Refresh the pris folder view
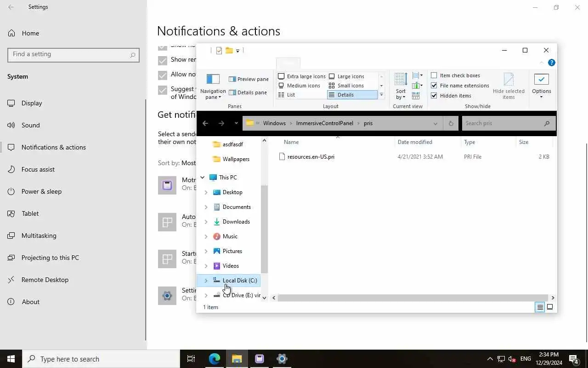 point(451,123)
